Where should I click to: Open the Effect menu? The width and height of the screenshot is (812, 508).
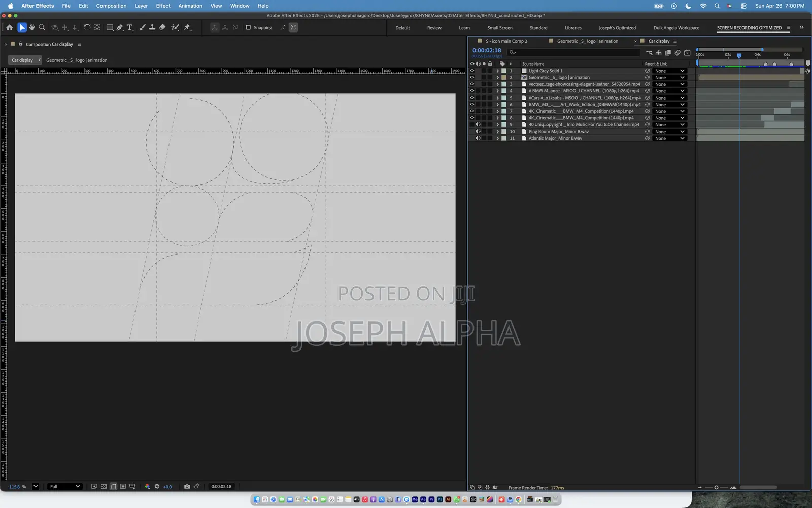[x=163, y=6]
